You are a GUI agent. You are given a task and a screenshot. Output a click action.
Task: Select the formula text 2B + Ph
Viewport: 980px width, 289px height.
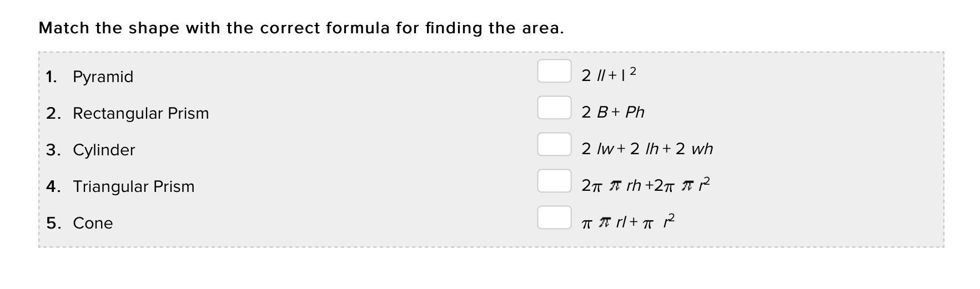613,112
